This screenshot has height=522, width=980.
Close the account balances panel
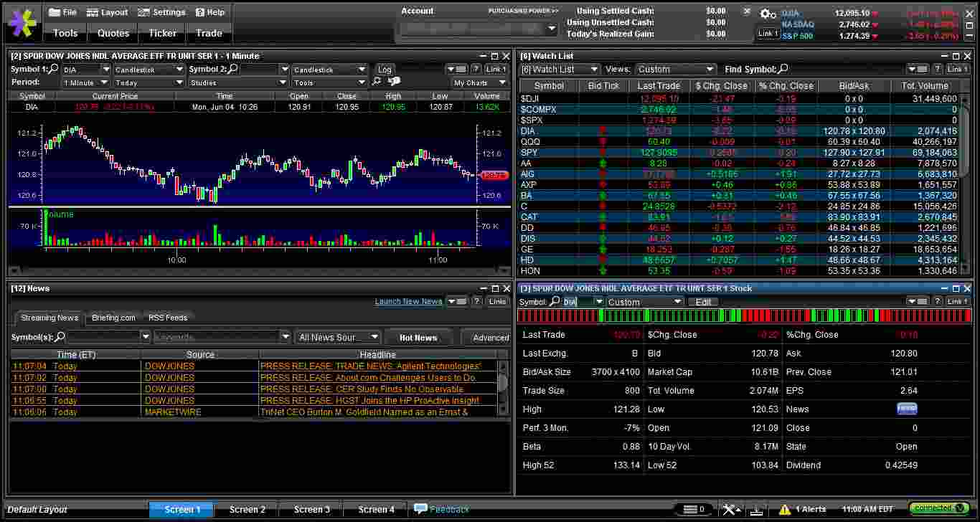click(x=747, y=11)
